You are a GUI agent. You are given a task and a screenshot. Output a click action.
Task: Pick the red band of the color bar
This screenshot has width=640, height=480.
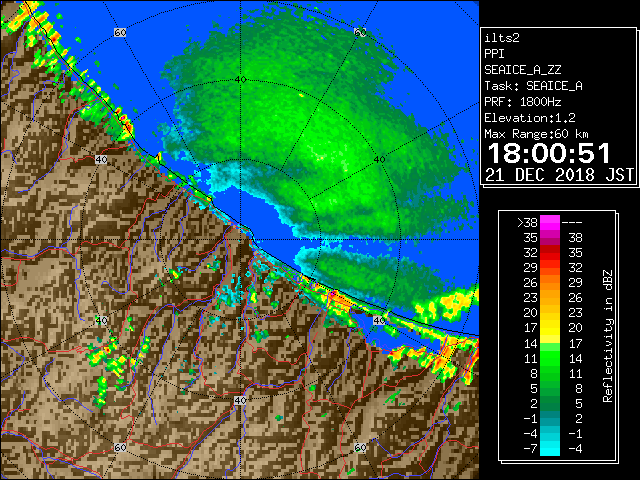[x=550, y=253]
